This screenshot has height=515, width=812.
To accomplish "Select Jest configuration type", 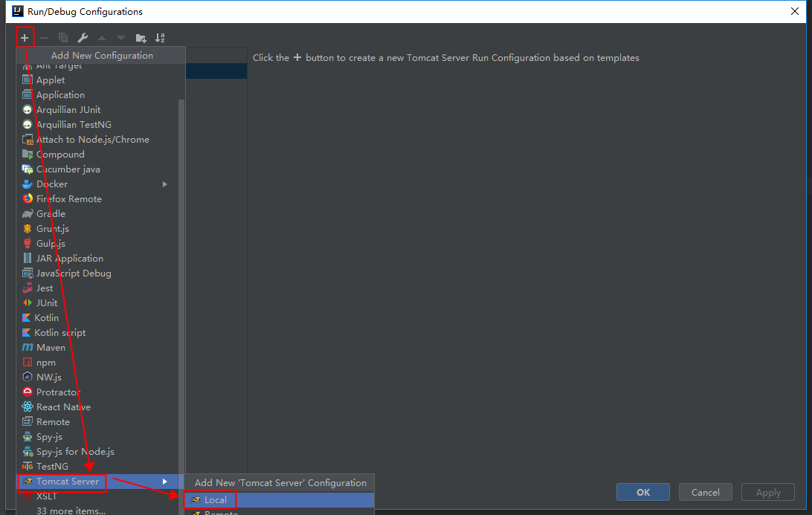I will pyautogui.click(x=97, y=288).
